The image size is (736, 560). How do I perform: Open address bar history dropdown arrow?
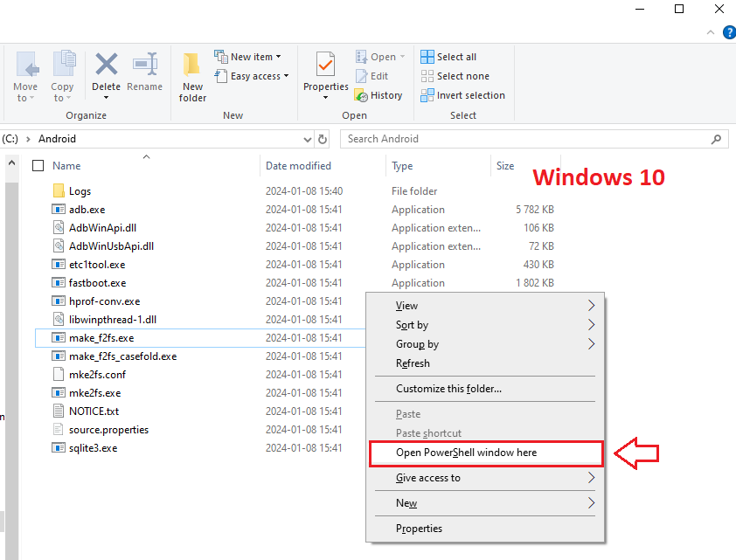308,139
